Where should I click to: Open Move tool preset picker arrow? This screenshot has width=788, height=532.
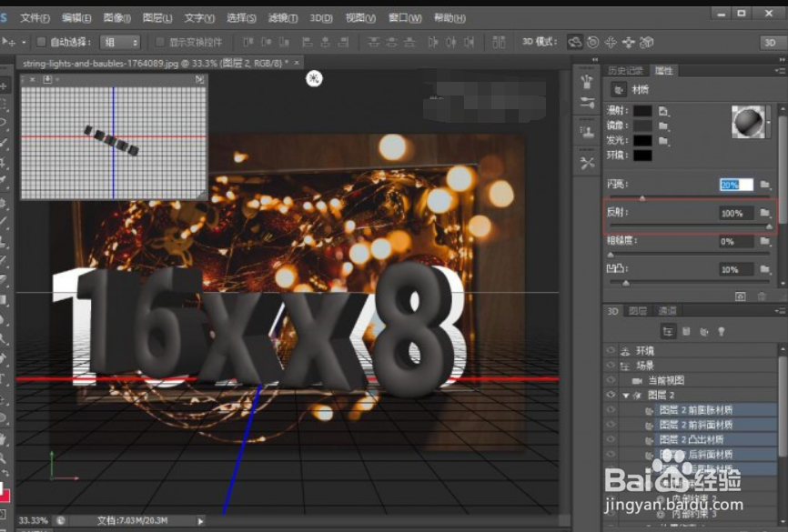pyautogui.click(x=23, y=42)
